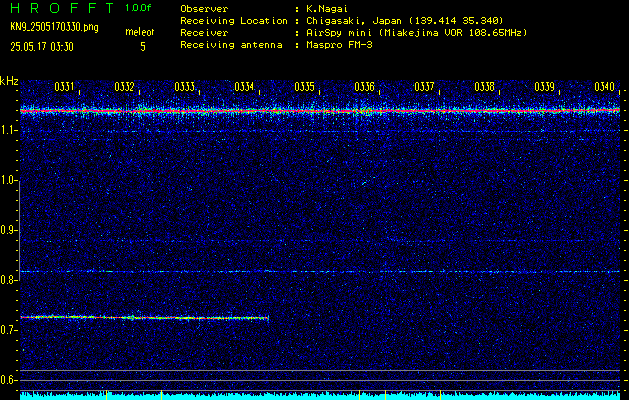Select the meteor count value 5
The image size is (629, 400).
coord(143,47)
